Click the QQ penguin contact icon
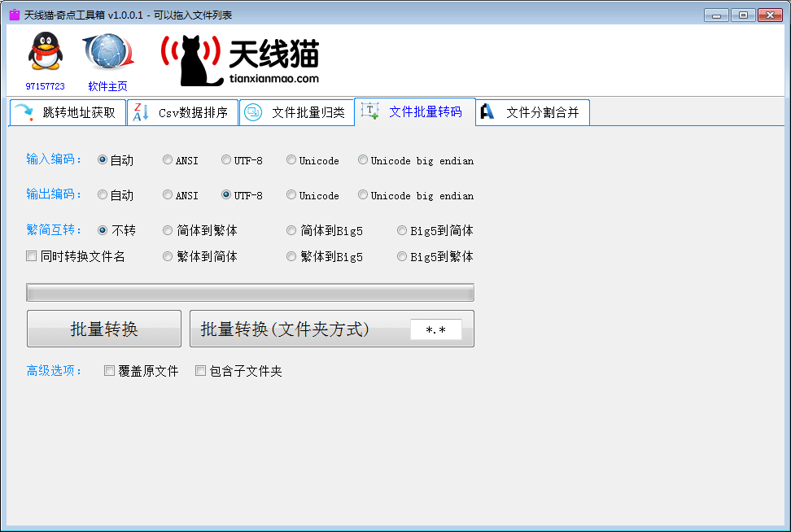 click(x=46, y=51)
